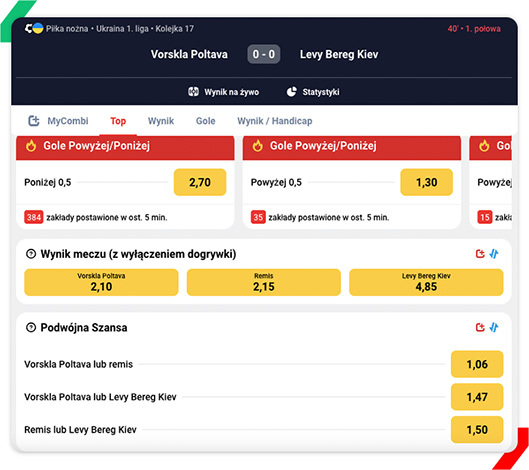Click the red MyCombi icon in the Wynik meczu section
The height and width of the screenshot is (470, 529).
coord(480,253)
